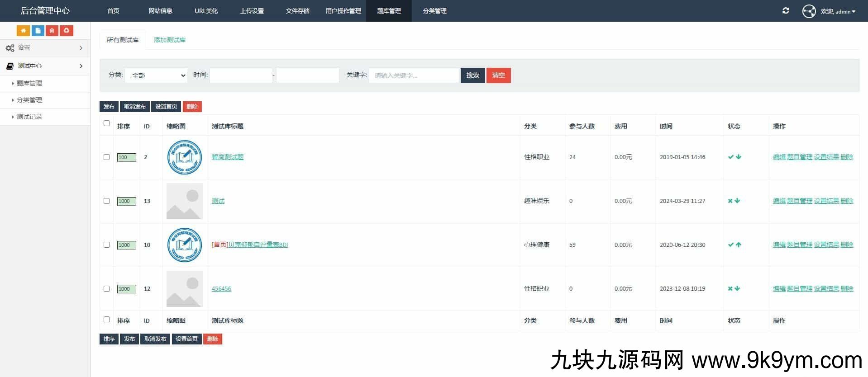
Task: Click the X status icon for 456456 row
Action: [x=730, y=289]
